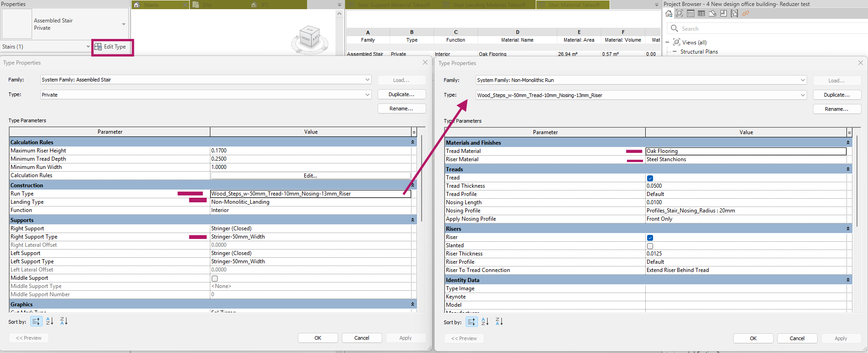Click the families icon in Project Browser toolbar
The width and height of the screenshot is (868, 353).
click(724, 13)
